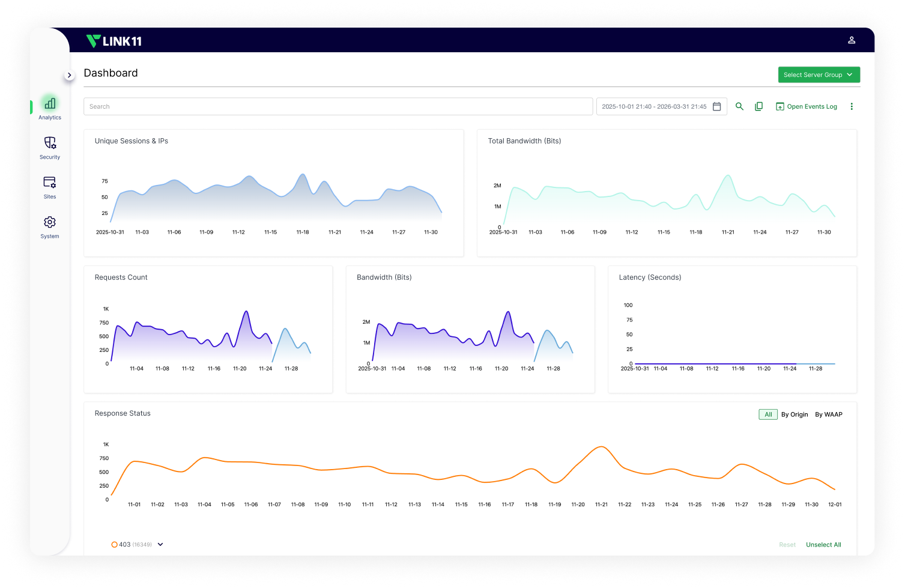
Task: Select the All response status filter
Action: point(767,414)
